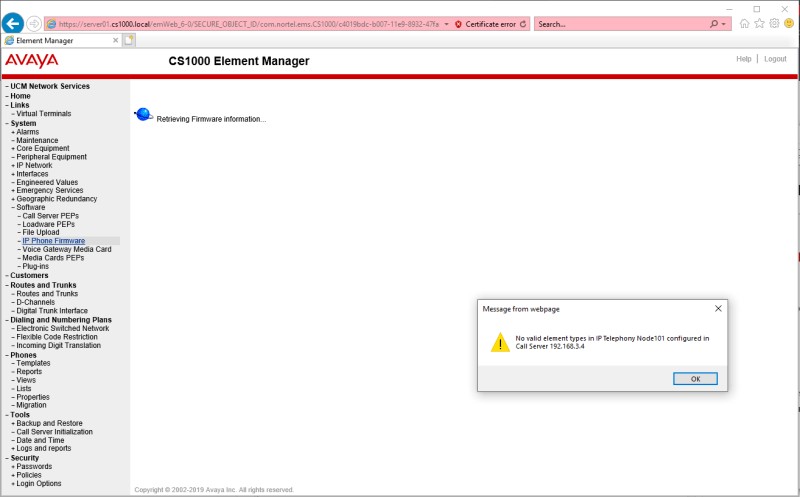Expand the Core Equipment node
Viewport: 800px width, 497px height.
pyautogui.click(x=13, y=148)
